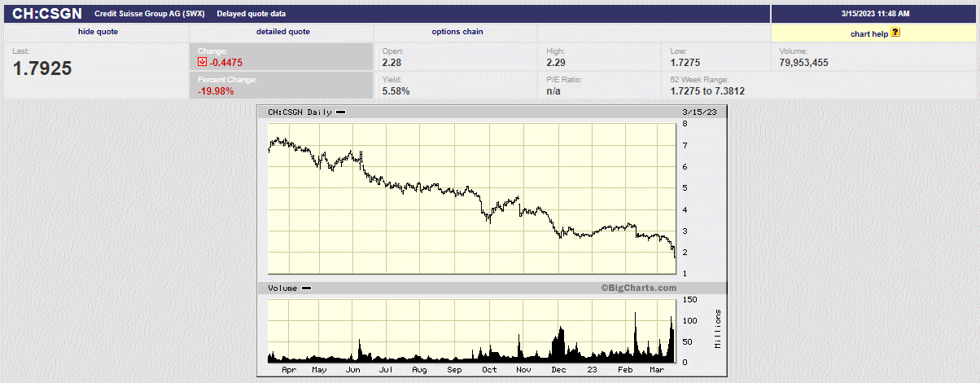Click the Delayed quote data label
This screenshot has height=383, width=980.
click(252, 14)
